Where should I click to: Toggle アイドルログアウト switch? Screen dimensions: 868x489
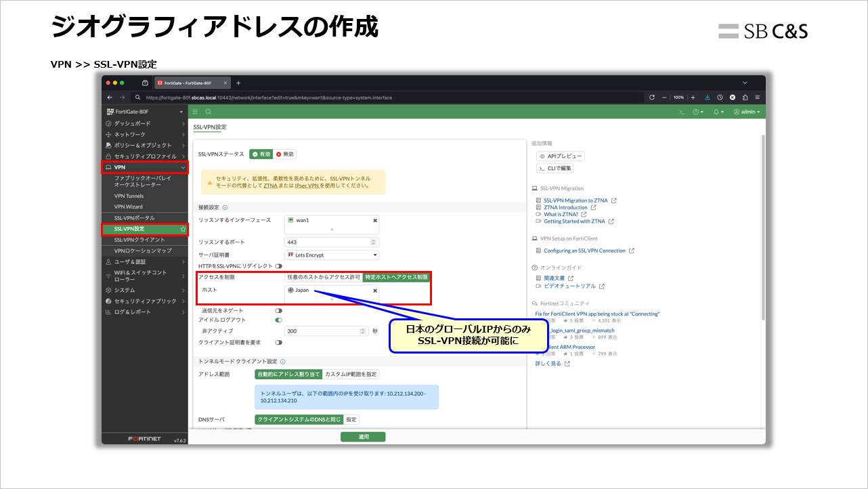pos(278,320)
